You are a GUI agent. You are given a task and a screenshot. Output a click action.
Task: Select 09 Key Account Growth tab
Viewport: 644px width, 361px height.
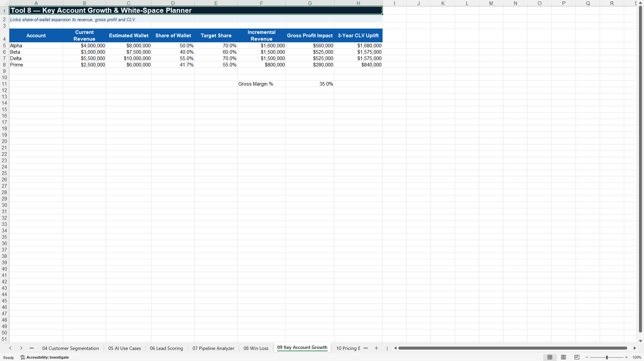click(x=302, y=348)
